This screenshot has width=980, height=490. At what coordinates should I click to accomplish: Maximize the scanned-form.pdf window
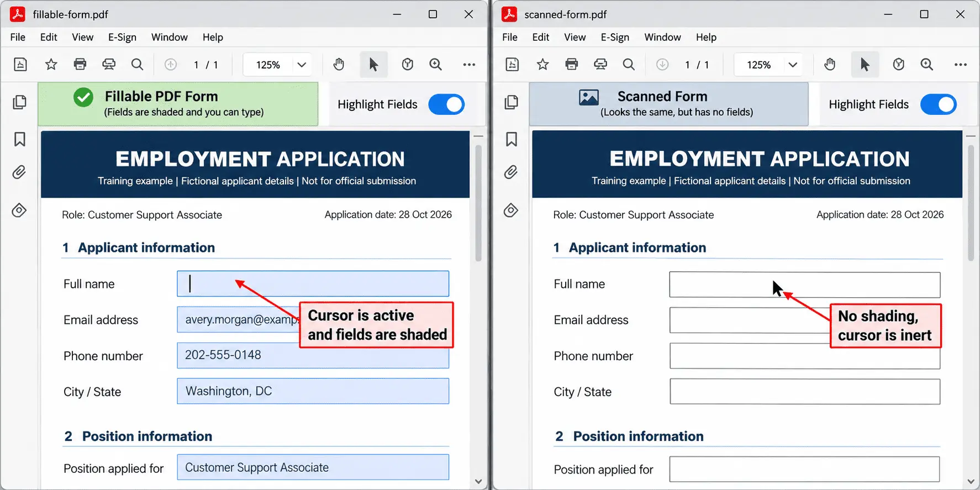[x=924, y=14]
